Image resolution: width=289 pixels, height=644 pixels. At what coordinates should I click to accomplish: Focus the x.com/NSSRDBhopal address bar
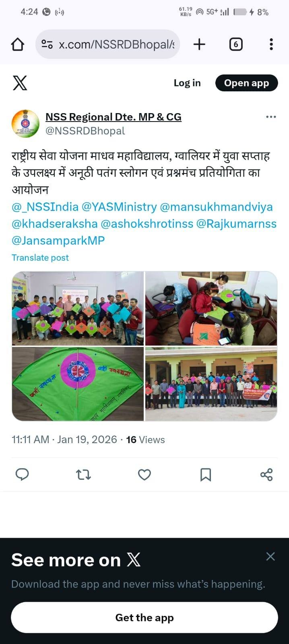[x=108, y=44]
